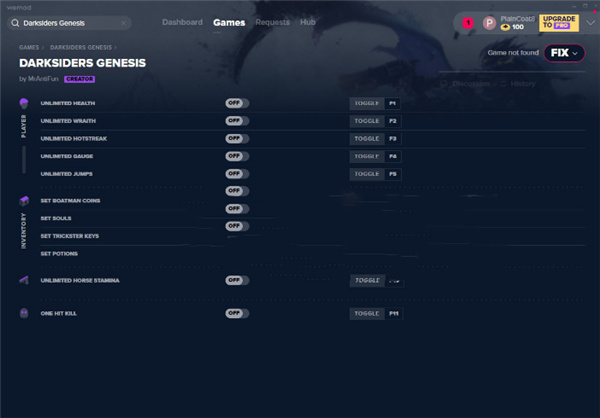This screenshot has width=600, height=418.
Task: Minimize the WeMod window
Action: [574, 6]
